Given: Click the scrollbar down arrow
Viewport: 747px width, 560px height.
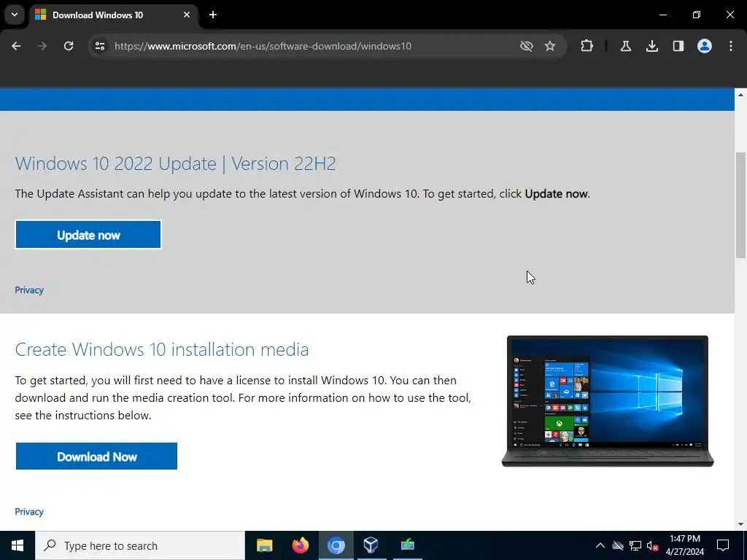Looking at the screenshot, I should [740, 524].
